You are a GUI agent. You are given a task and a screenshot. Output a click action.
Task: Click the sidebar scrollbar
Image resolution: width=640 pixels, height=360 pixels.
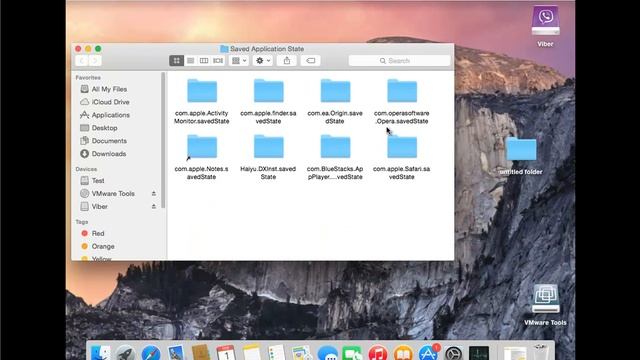[x=163, y=140]
